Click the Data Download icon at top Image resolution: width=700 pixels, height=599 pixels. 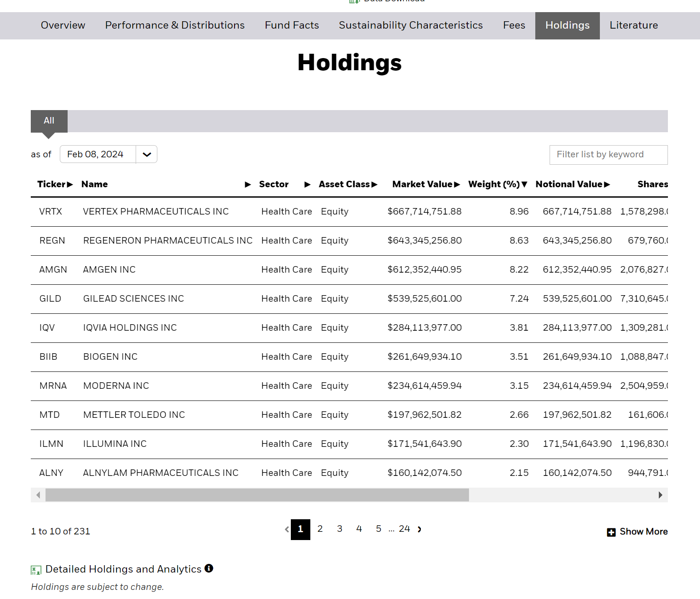(x=354, y=2)
